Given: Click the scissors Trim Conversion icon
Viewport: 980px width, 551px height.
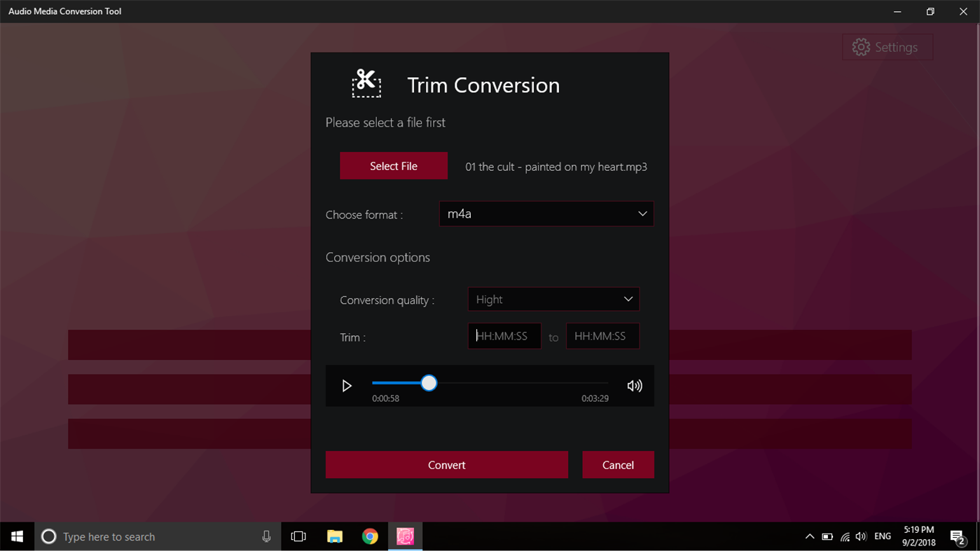Looking at the screenshot, I should pos(366,83).
